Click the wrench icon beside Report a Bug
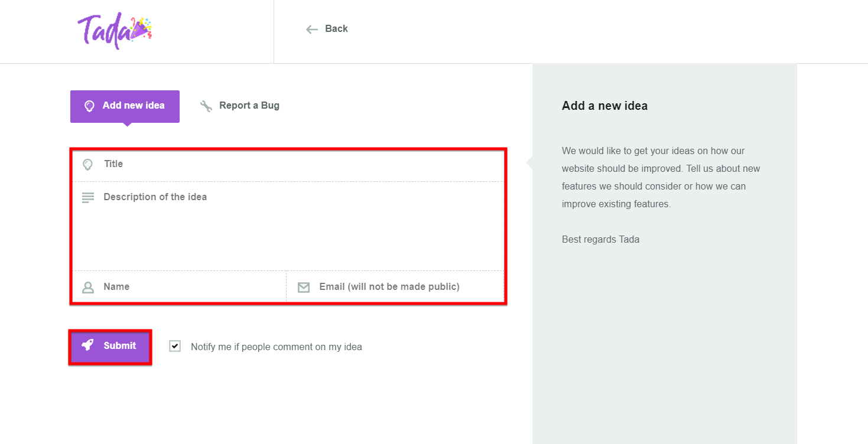Image resolution: width=868 pixels, height=444 pixels. tap(206, 106)
